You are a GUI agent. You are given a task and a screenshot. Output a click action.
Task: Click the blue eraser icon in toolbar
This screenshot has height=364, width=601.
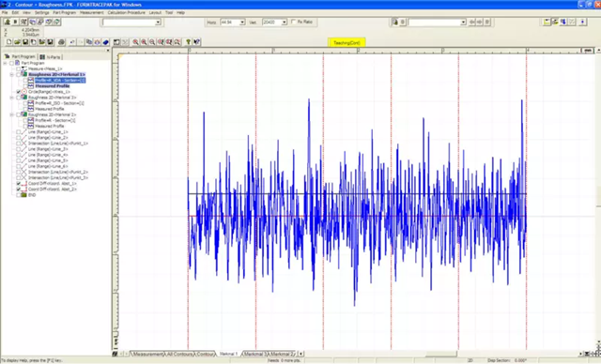coord(106,42)
